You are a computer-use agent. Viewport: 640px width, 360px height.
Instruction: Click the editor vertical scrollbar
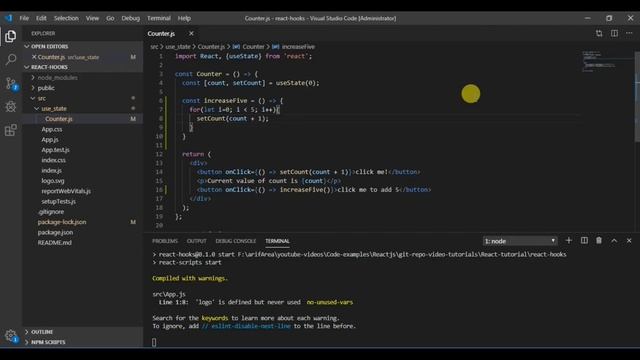[637, 97]
